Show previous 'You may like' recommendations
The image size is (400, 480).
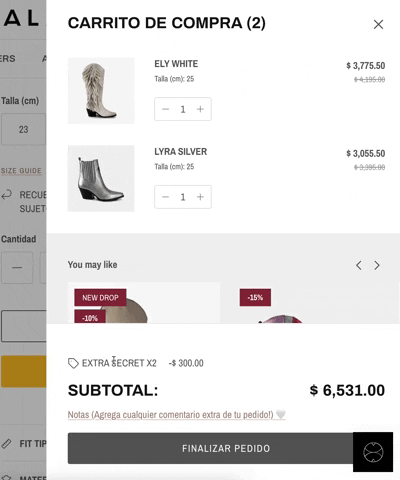359,265
